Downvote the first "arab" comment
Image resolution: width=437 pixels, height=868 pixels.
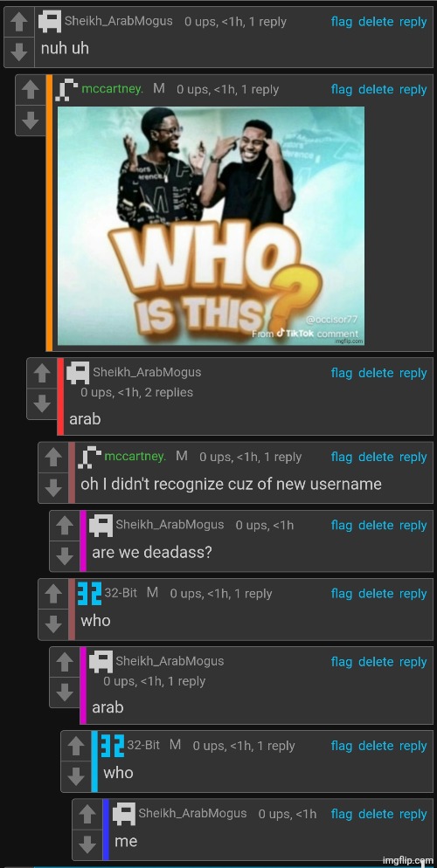pyautogui.click(x=42, y=403)
